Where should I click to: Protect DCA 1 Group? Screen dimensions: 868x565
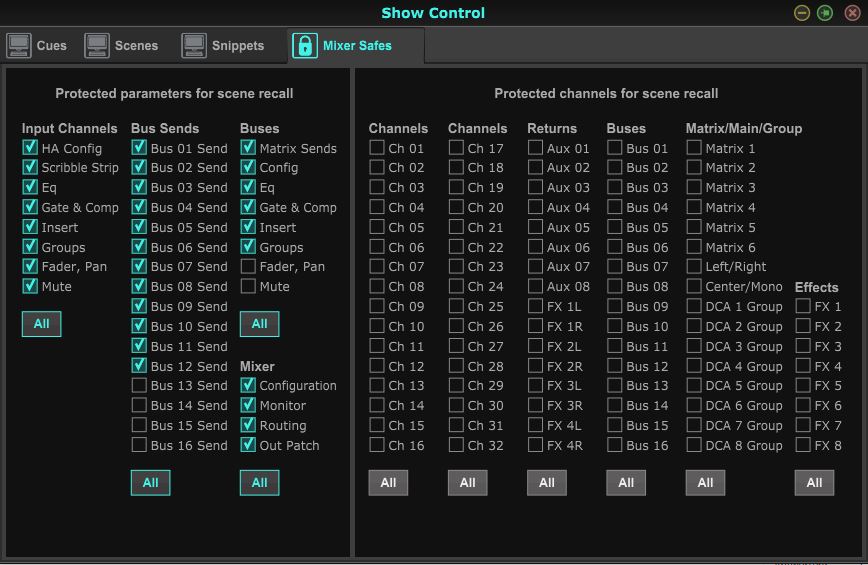694,306
